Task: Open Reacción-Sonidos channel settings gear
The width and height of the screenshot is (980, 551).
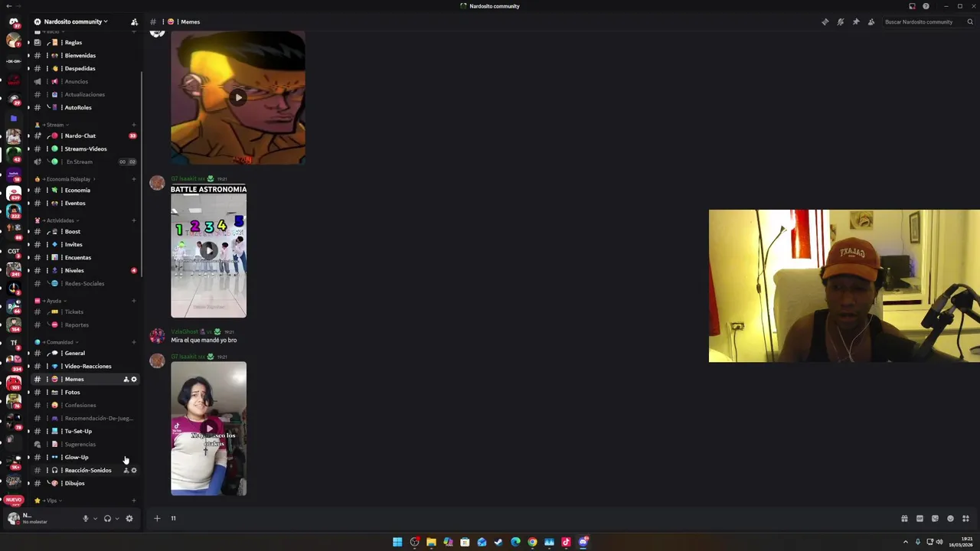Action: [134, 471]
